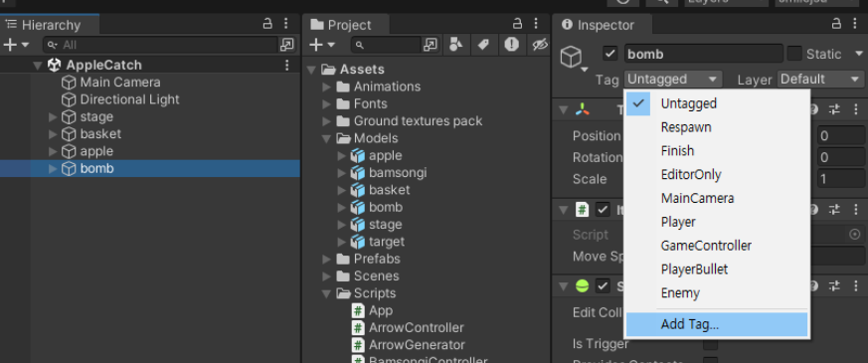Toggle hidden packages visibility eye icon
Image resolution: width=868 pixels, height=363 pixels.
(540, 45)
